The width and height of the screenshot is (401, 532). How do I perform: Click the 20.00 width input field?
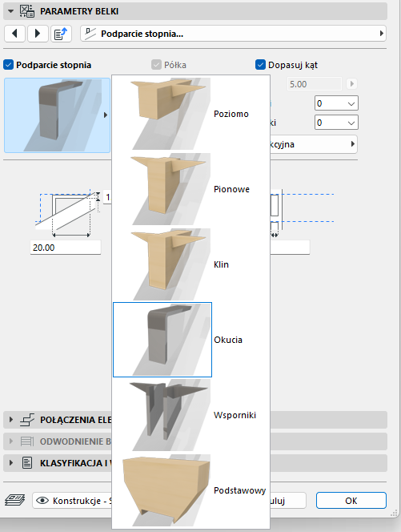[x=66, y=248]
